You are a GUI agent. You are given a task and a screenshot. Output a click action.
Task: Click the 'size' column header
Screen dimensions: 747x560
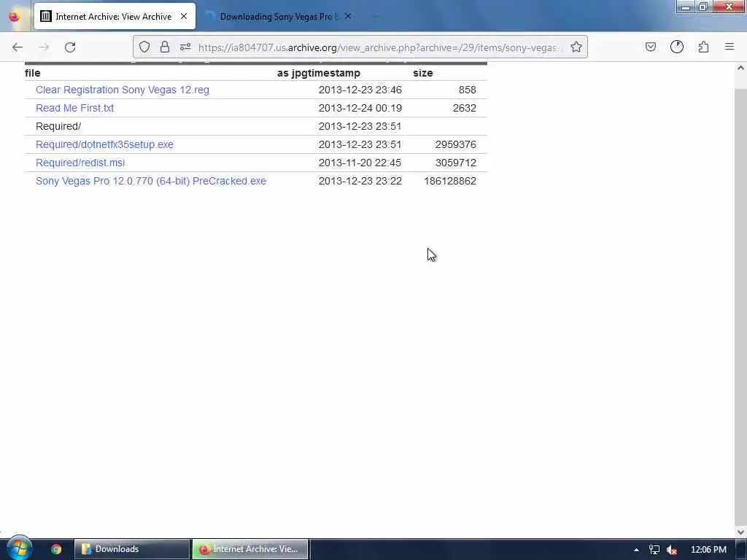pos(423,73)
